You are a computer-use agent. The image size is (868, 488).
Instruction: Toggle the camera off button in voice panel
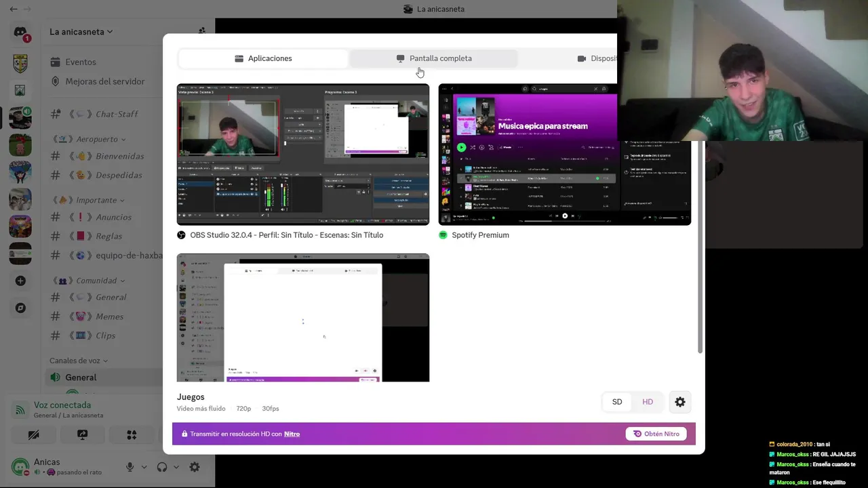tap(33, 434)
